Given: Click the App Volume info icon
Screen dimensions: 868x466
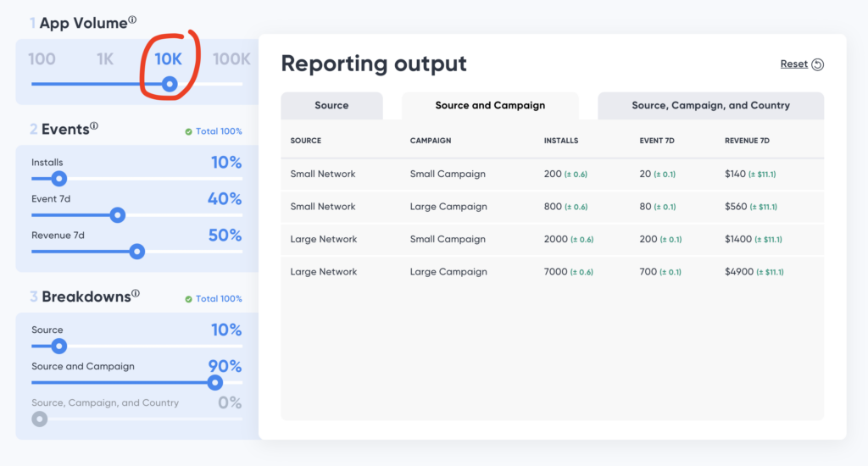Looking at the screenshot, I should [132, 20].
